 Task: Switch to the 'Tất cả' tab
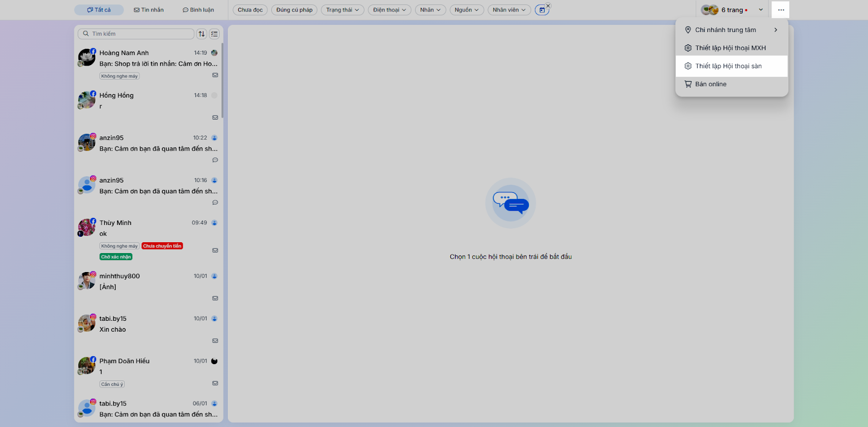pos(99,10)
